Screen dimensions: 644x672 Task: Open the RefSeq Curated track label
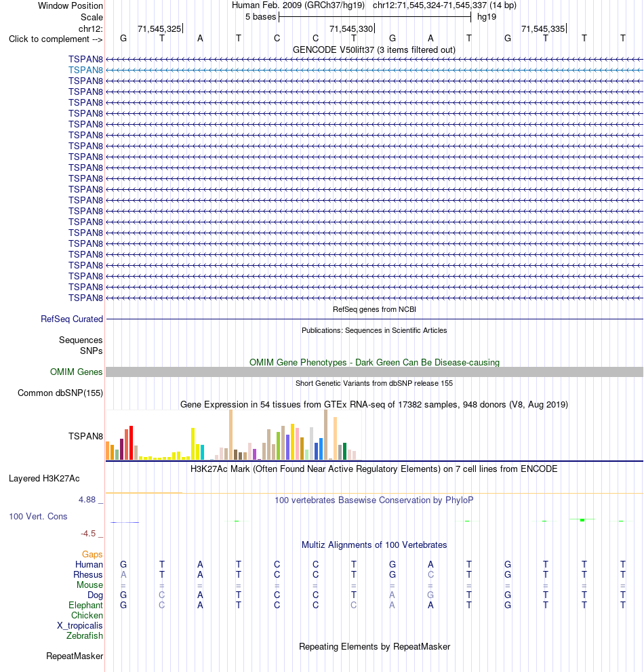(72, 319)
